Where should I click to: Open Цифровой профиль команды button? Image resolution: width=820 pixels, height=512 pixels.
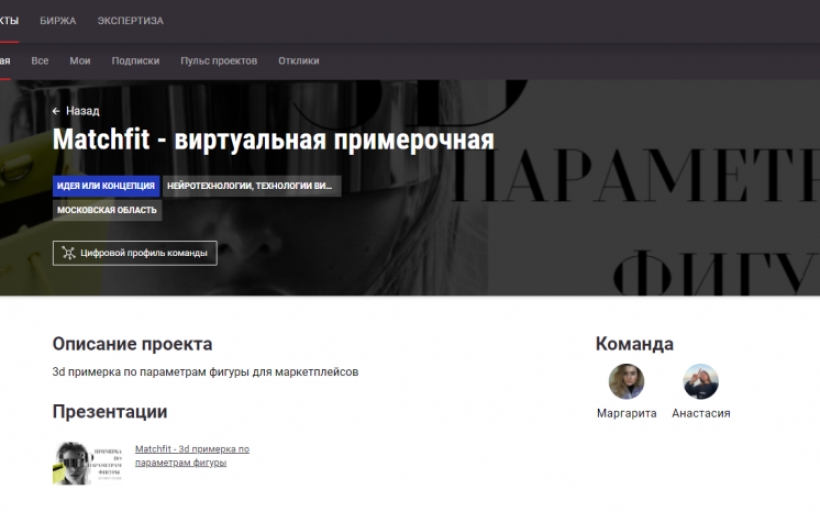click(135, 253)
